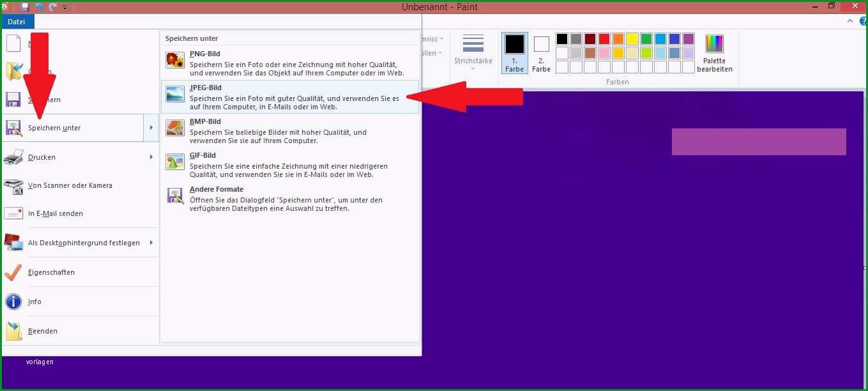Pick the green color swatch
868x391 pixels.
pos(646,39)
